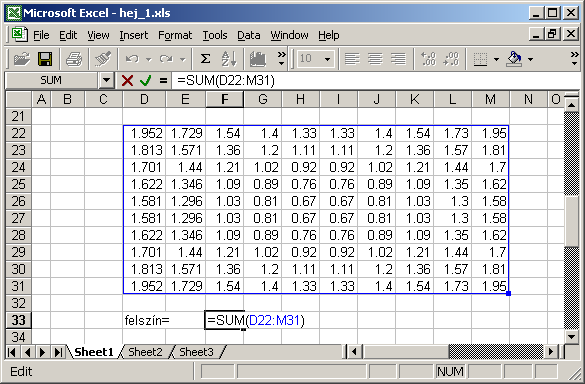
Task: Open the Chart Wizard icon
Action: click(258, 59)
